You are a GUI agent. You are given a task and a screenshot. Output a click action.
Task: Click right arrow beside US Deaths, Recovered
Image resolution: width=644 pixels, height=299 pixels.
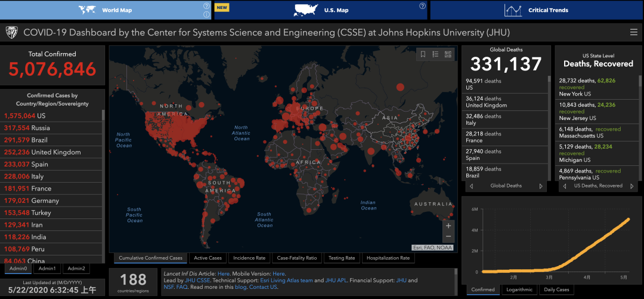pyautogui.click(x=631, y=186)
